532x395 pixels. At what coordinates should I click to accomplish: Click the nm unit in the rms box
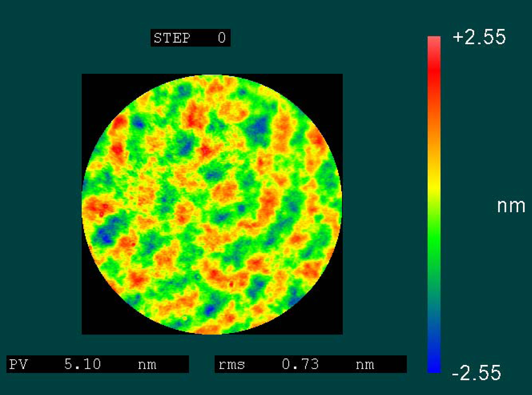pyautogui.click(x=364, y=364)
